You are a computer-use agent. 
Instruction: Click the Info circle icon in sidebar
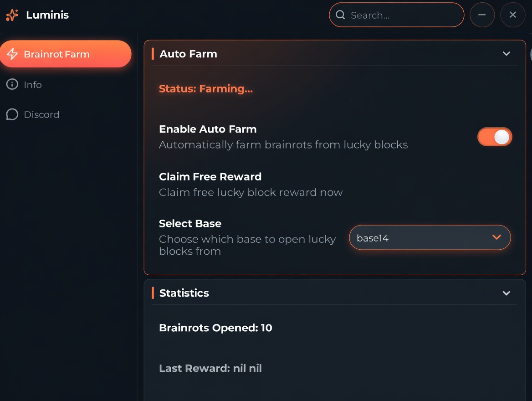pyautogui.click(x=12, y=84)
